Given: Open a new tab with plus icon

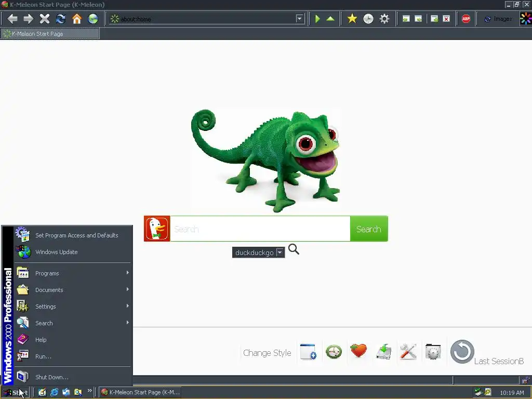Looking at the screenshot, I should coord(434,19).
